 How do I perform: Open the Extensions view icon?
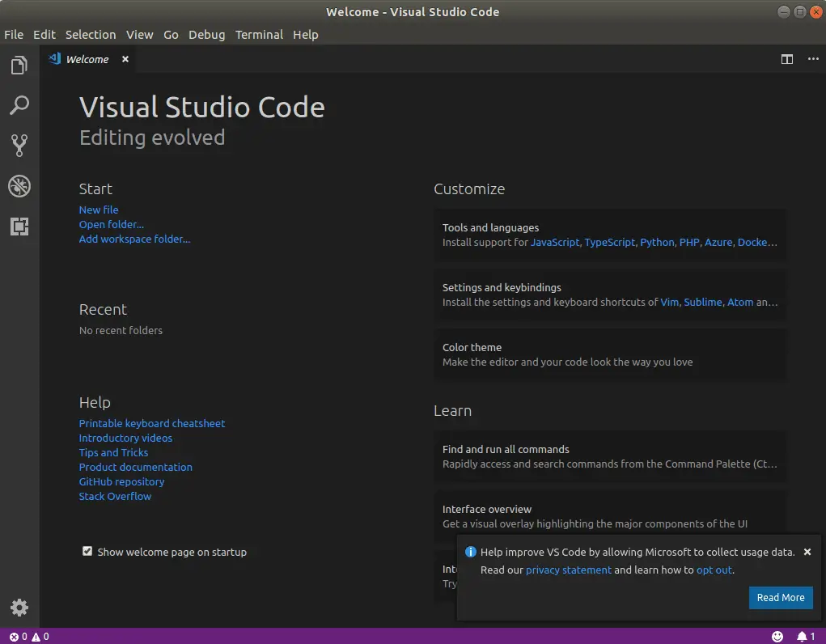point(19,227)
